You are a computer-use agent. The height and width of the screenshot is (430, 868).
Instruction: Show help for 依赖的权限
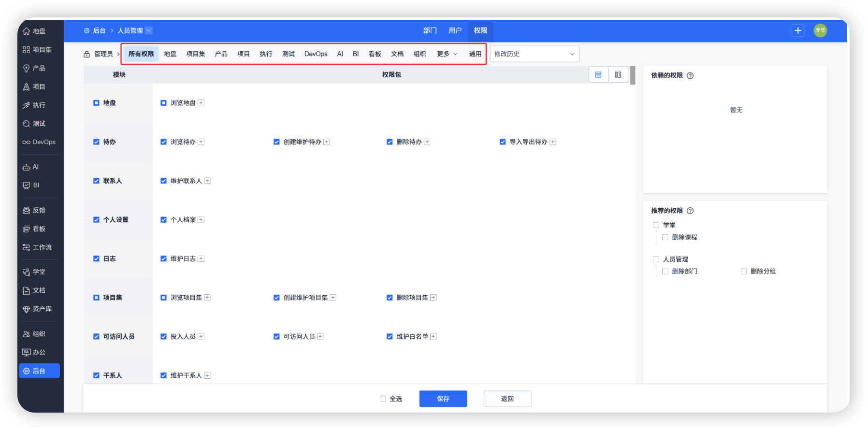[690, 75]
